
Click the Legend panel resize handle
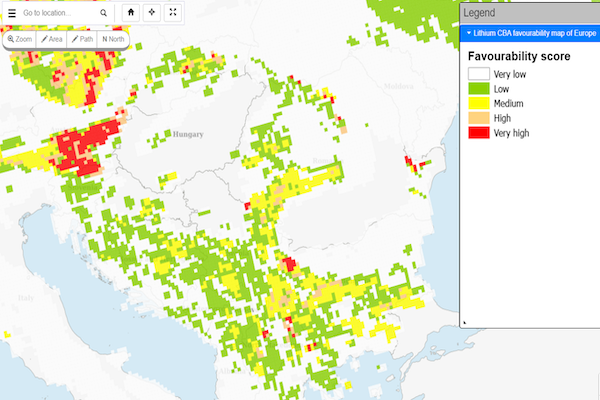[x=464, y=322]
